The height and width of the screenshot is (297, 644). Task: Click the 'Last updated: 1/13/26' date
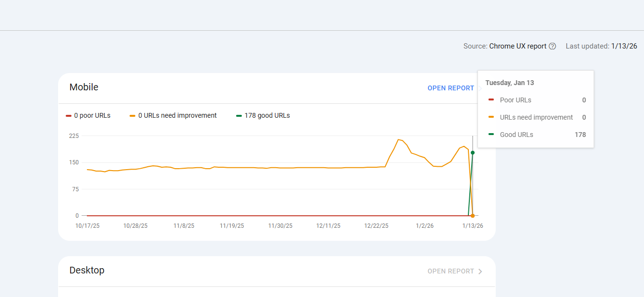pyautogui.click(x=624, y=46)
